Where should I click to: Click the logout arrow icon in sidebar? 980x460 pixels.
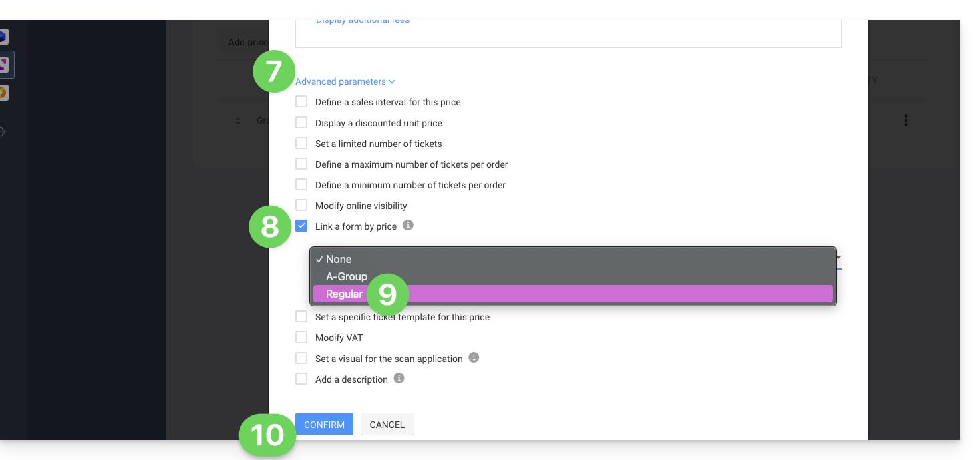(3, 132)
